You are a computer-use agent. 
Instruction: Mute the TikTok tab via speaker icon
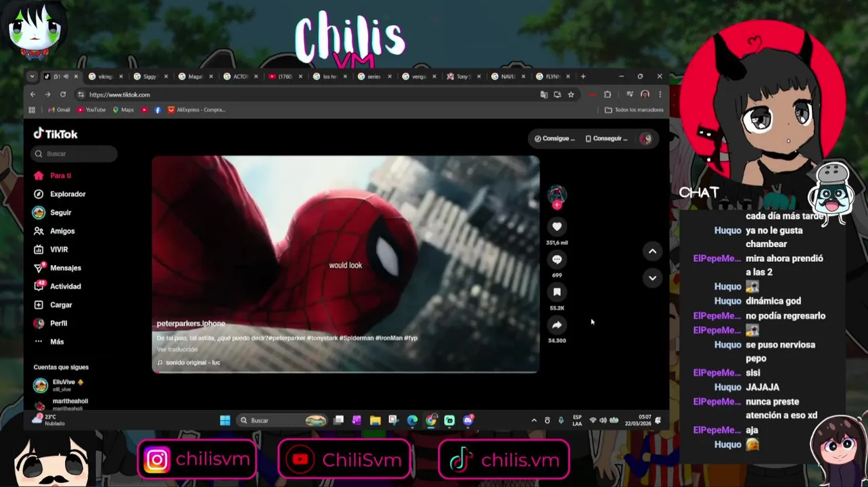pos(66,76)
